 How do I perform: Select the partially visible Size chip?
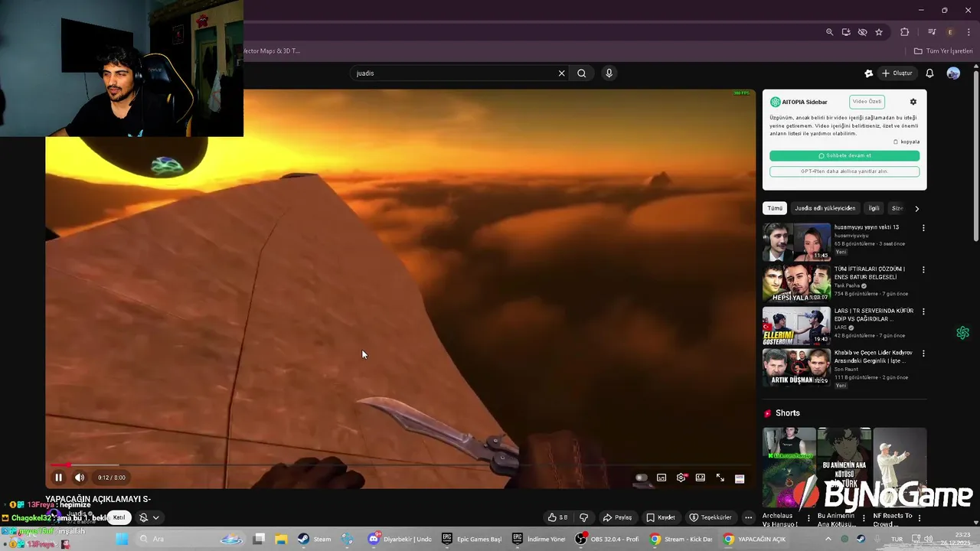[x=897, y=208]
